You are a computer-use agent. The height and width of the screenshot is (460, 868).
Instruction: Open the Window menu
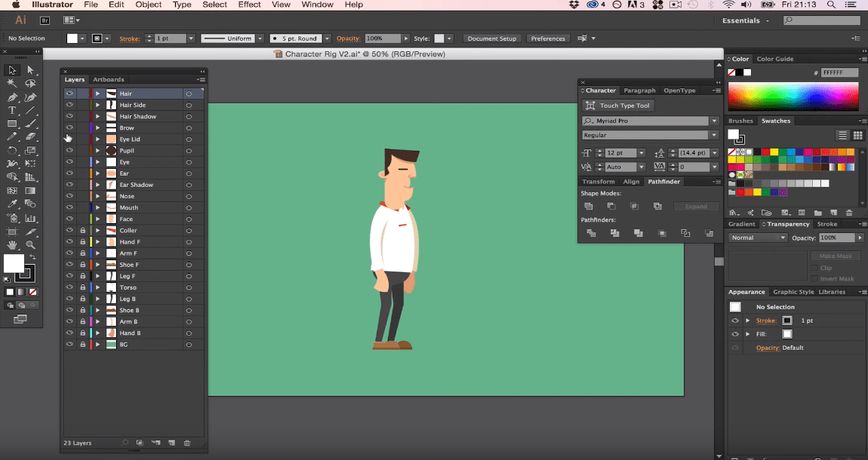[x=317, y=5]
